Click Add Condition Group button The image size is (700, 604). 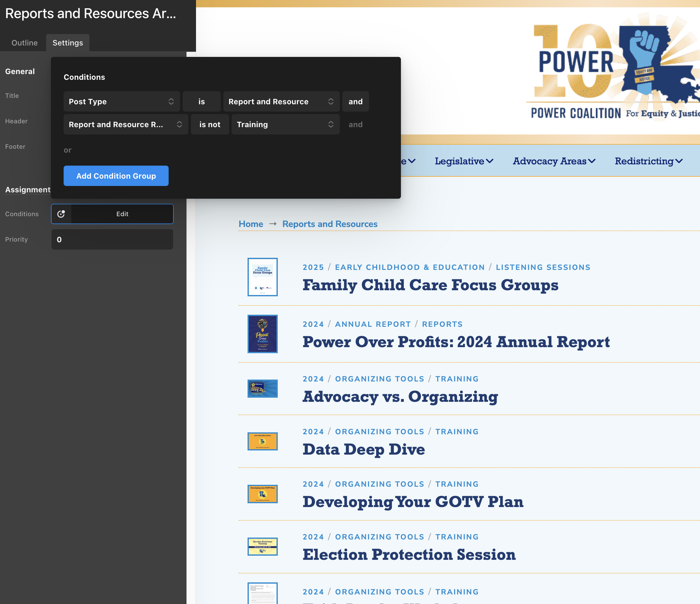[116, 175]
